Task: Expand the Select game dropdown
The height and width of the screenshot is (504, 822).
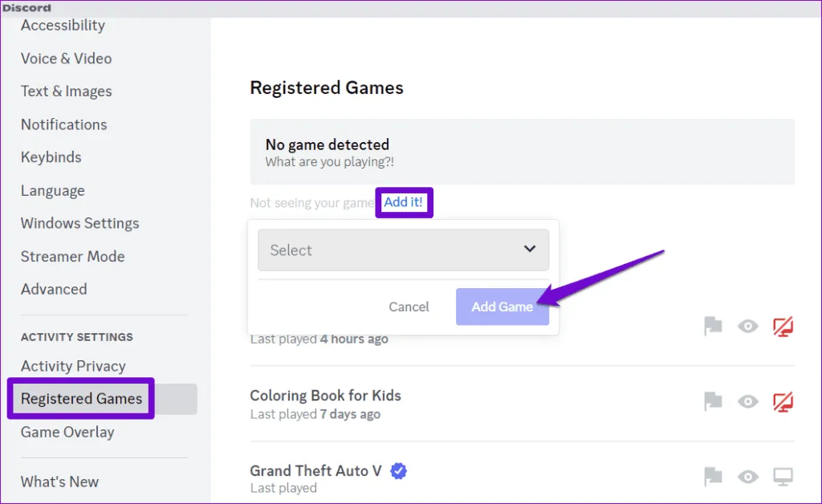Action: pos(403,250)
